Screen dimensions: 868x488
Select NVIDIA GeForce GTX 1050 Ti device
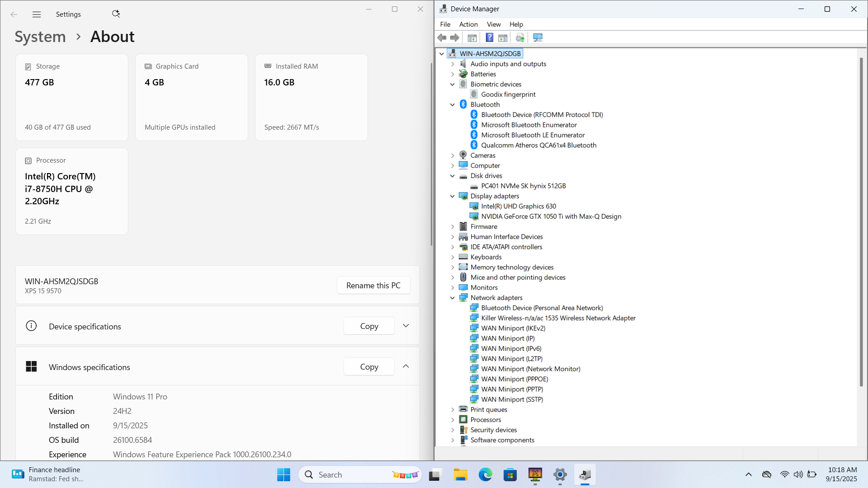[x=551, y=216]
